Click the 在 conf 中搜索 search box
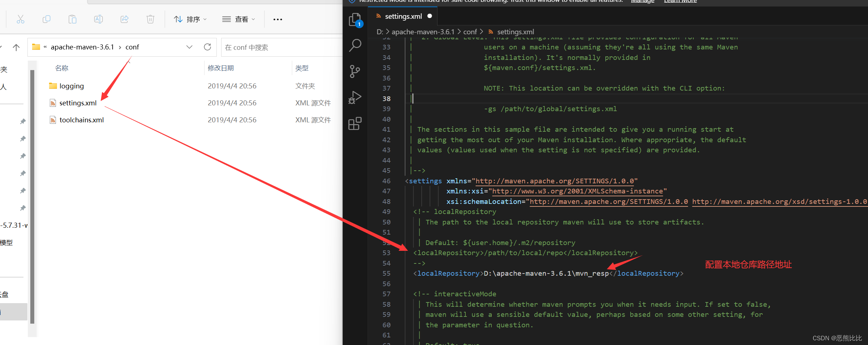The height and width of the screenshot is (345, 868). pyautogui.click(x=282, y=47)
